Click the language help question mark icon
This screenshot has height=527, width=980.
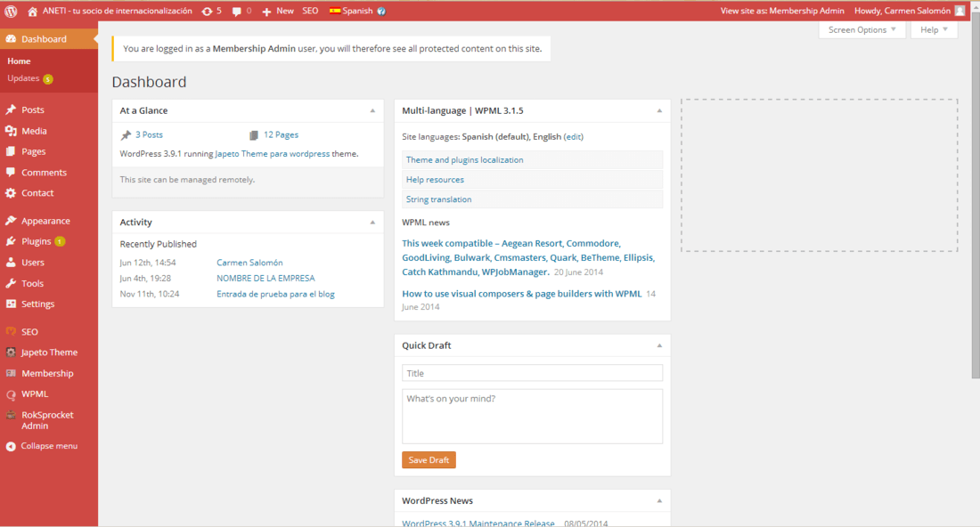click(x=381, y=12)
